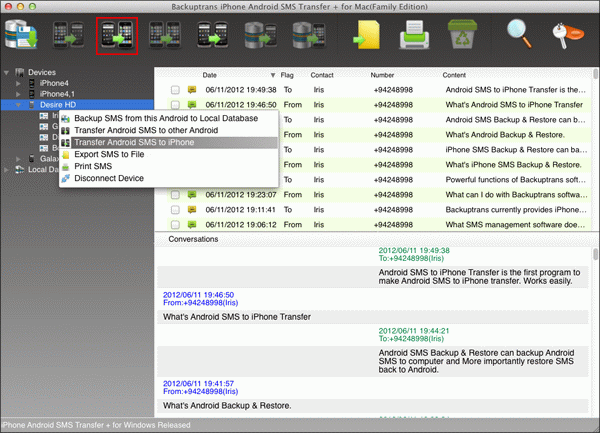
Task: Click the yellow message icon for 19:49:38 row
Action: (x=192, y=90)
